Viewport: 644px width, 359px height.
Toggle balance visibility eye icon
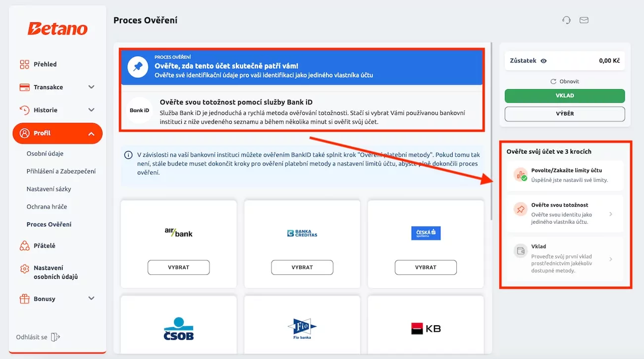(543, 61)
